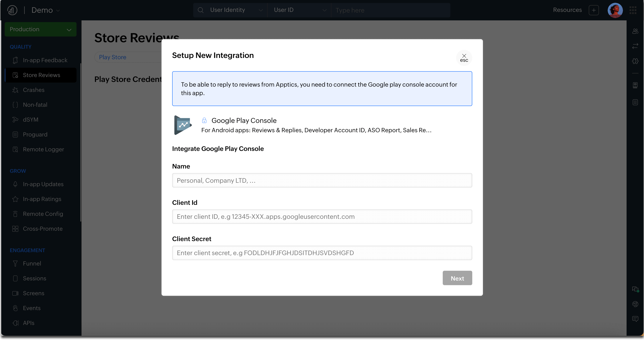Open the Resources link

click(x=567, y=10)
